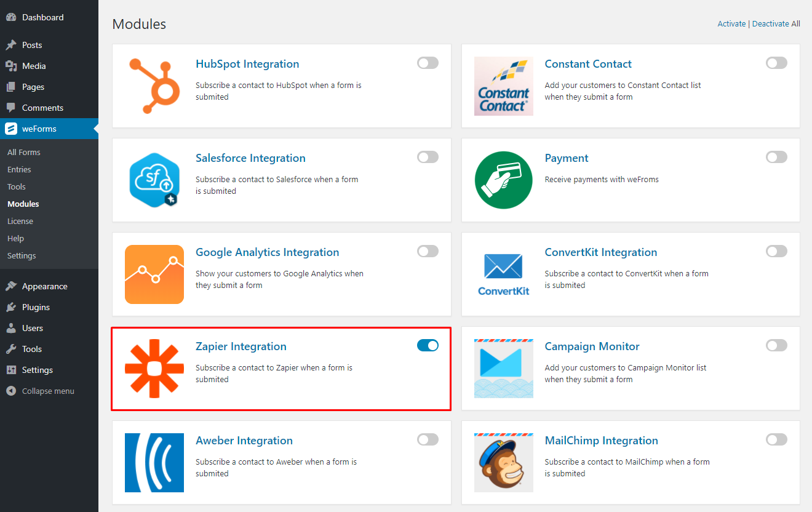Screen dimensions: 812x512
Task: Enable the Constant Contact toggle
Action: click(776, 63)
